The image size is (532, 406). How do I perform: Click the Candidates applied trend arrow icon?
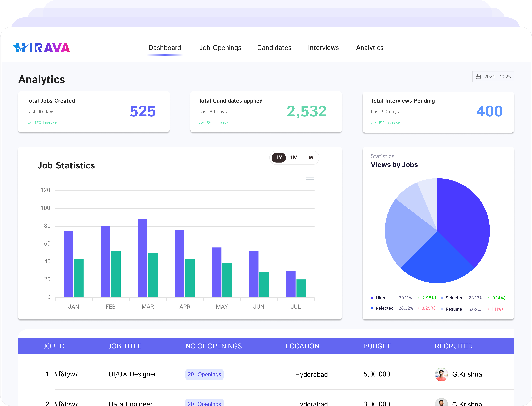point(201,123)
